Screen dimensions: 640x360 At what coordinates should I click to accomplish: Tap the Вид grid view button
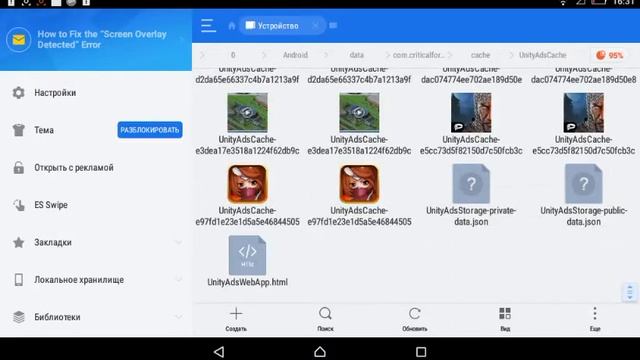point(505,319)
